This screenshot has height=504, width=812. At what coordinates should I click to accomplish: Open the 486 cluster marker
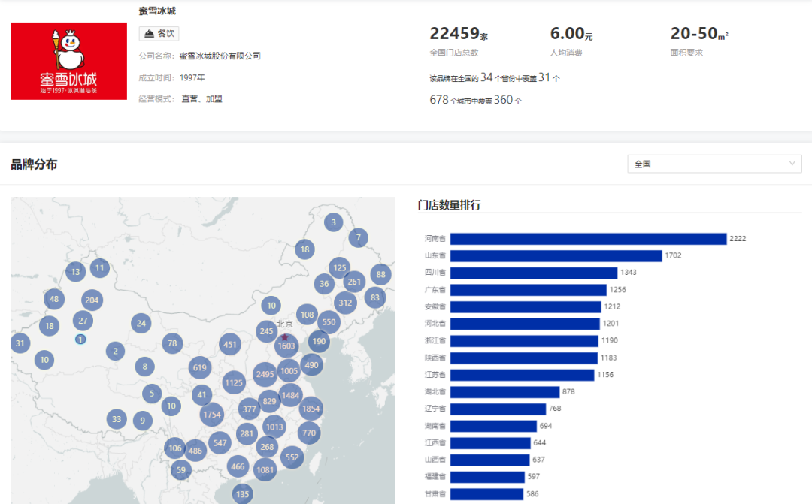195,451
